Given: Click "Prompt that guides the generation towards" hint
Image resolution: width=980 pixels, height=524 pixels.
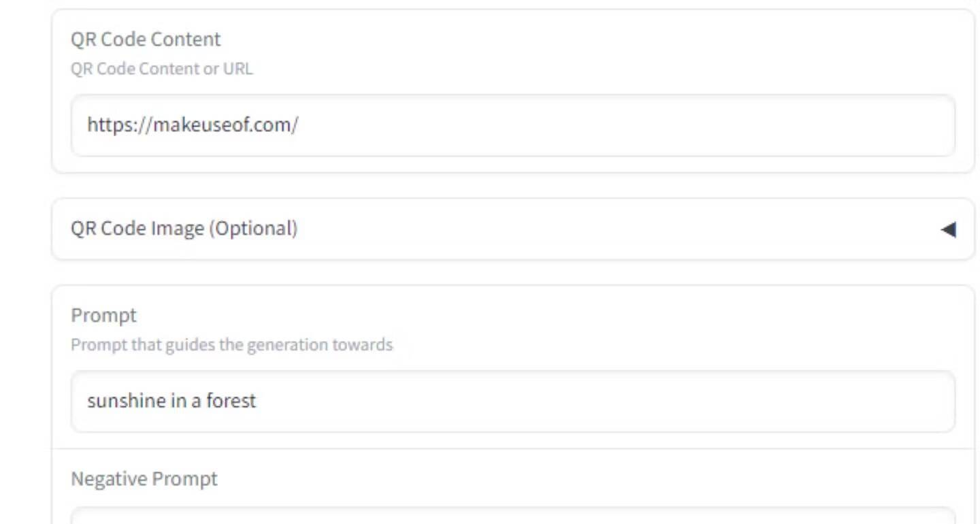Looking at the screenshot, I should tap(231, 345).
